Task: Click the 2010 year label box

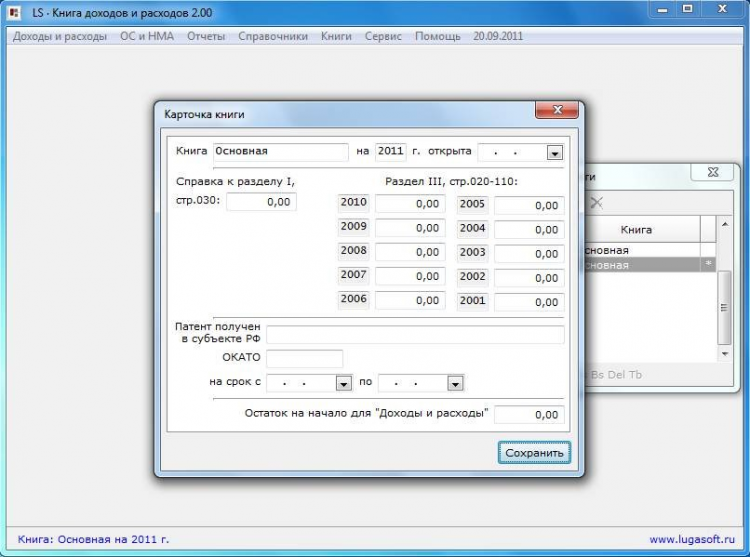Action: (353, 203)
